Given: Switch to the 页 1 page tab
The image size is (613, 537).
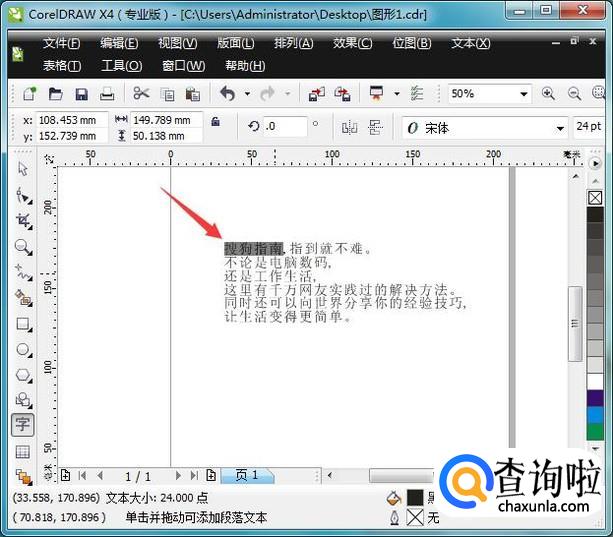Looking at the screenshot, I should [x=247, y=476].
